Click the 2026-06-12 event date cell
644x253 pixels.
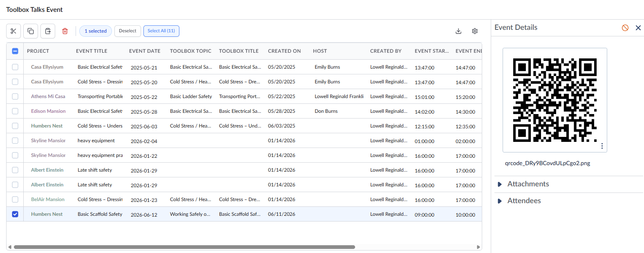click(x=144, y=215)
